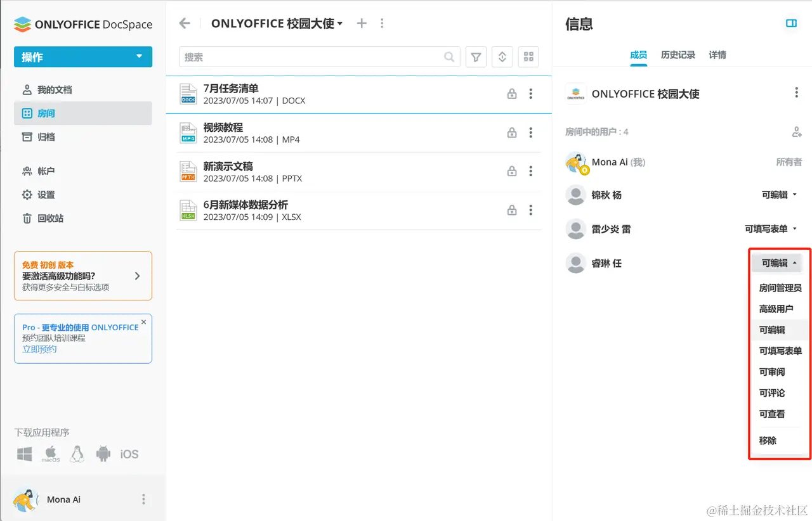Click the plus icon to add new item
The width and height of the screenshot is (812, 521).
pyautogui.click(x=362, y=23)
